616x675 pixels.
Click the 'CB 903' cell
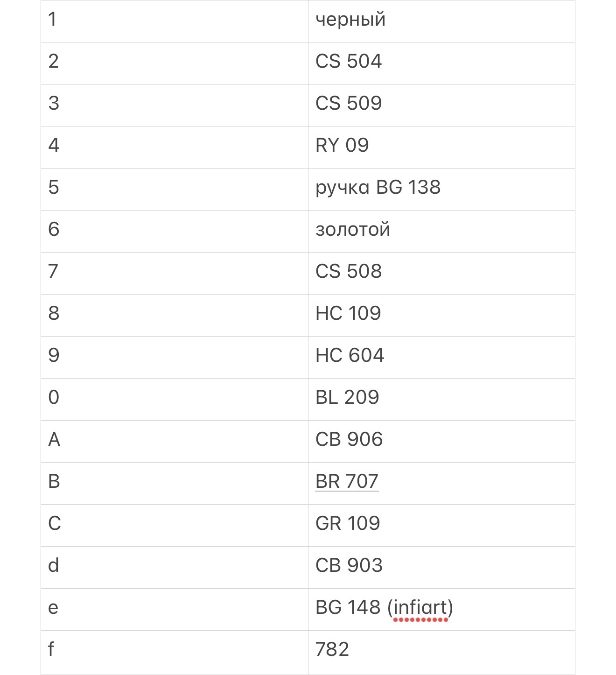pos(441,567)
